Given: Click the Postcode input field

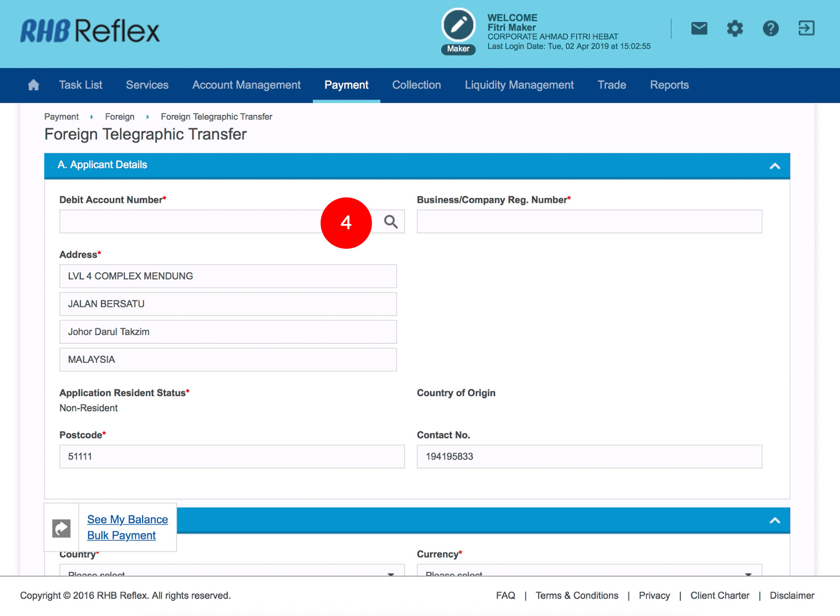Looking at the screenshot, I should click(x=231, y=456).
